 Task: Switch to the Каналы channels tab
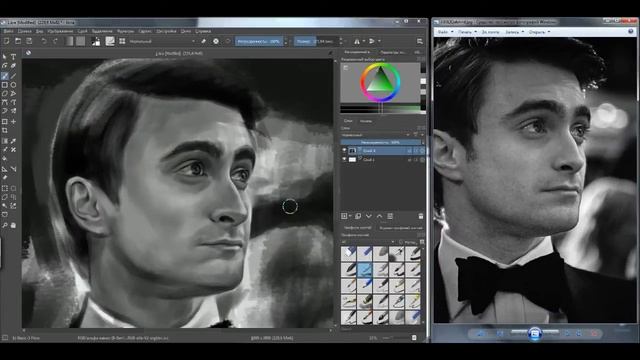coord(366,121)
